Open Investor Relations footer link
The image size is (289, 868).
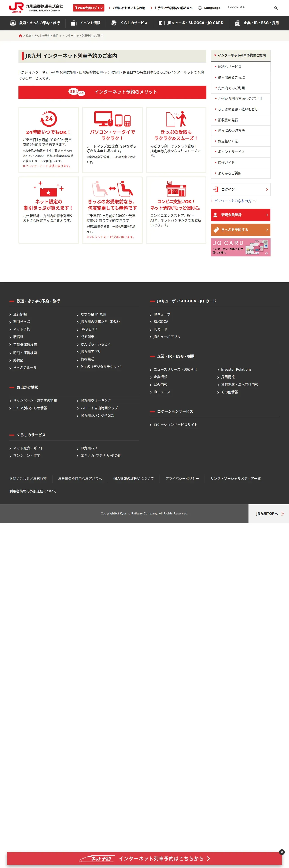(236, 370)
